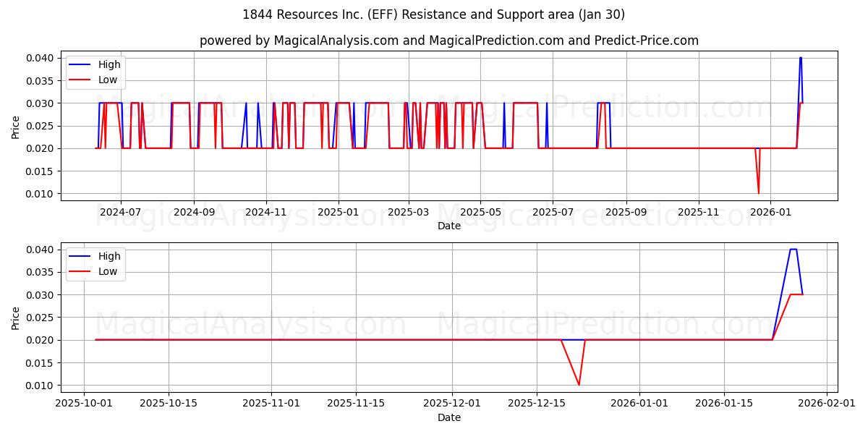Click the bottom chart y-axis value '0.015'
Image resolution: width=868 pixels, height=434 pixels.
pyautogui.click(x=41, y=363)
